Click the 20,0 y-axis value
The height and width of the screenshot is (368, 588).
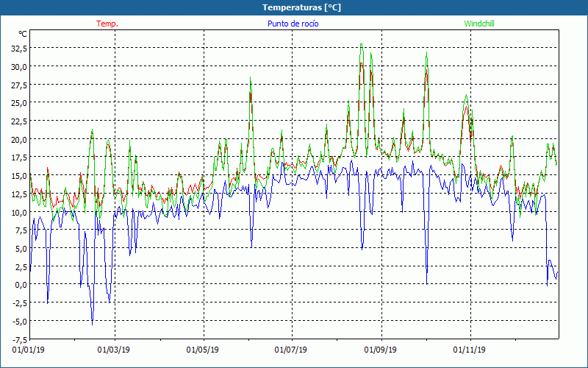(x=19, y=139)
